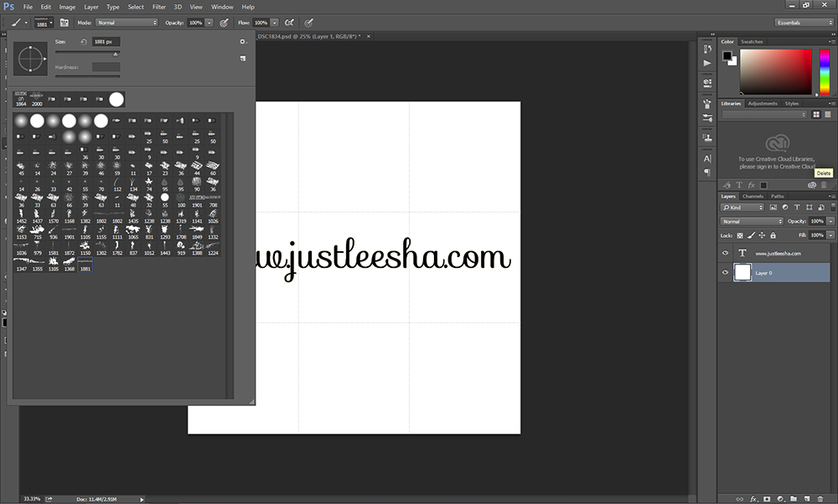Viewport: 838px width, 504px height.
Task: Filter layers by smart objects icon
Action: pyautogui.click(x=821, y=207)
